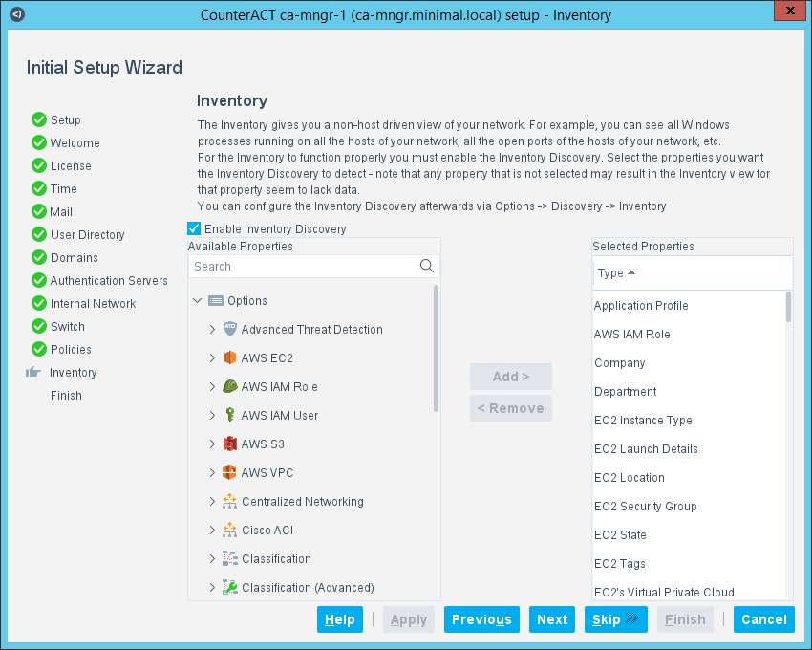812x650 pixels.
Task: Click the Cisco ACI icon
Action: click(230, 530)
